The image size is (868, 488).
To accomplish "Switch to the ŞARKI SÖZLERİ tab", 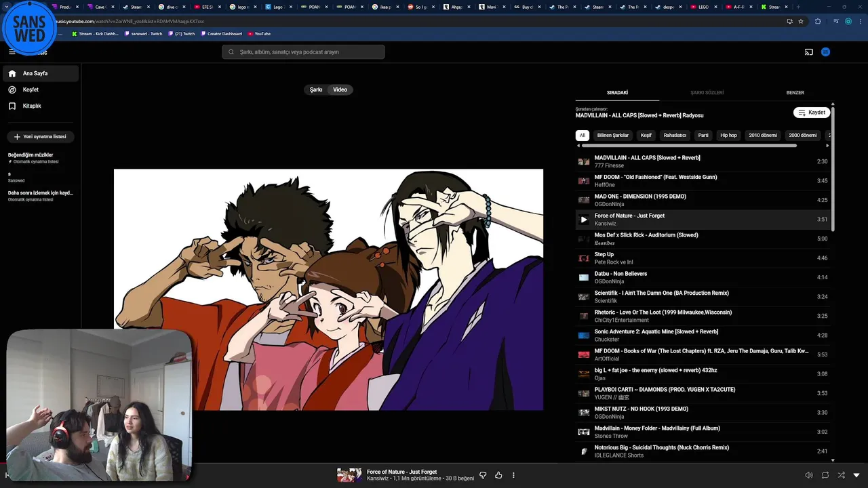I will (707, 93).
